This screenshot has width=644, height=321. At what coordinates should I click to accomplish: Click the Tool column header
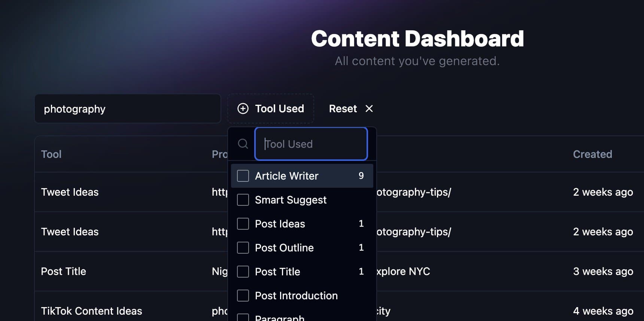pos(51,154)
